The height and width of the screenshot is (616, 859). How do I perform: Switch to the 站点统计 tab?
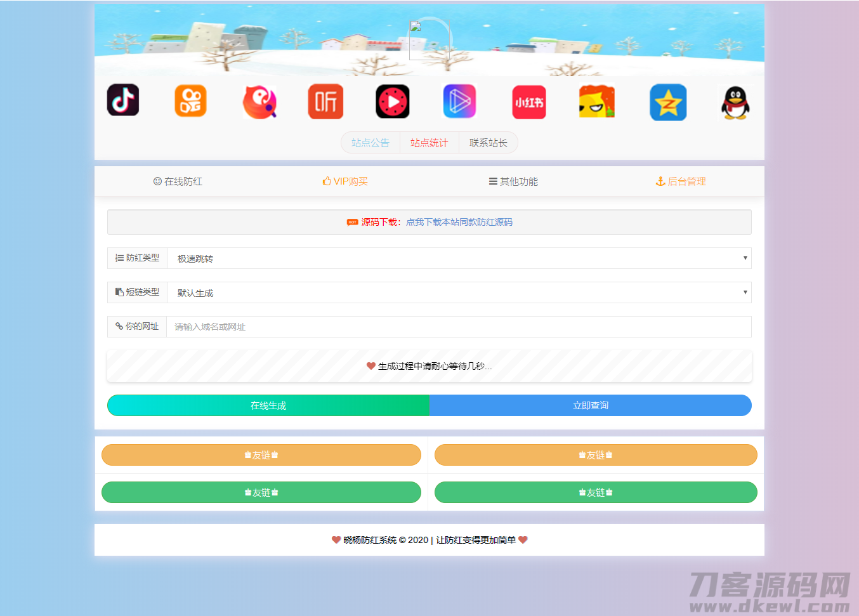[x=429, y=142]
